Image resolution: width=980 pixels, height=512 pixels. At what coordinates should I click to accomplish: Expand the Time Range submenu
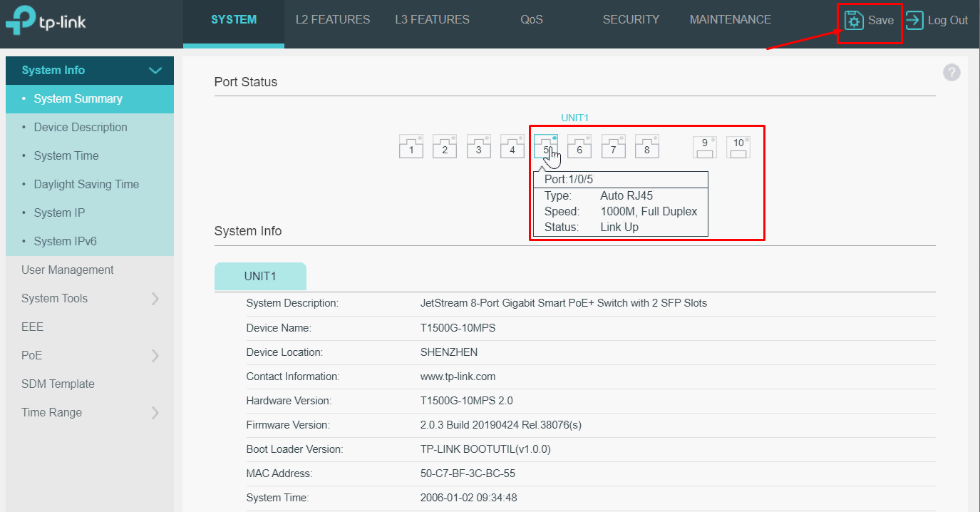pyautogui.click(x=155, y=413)
